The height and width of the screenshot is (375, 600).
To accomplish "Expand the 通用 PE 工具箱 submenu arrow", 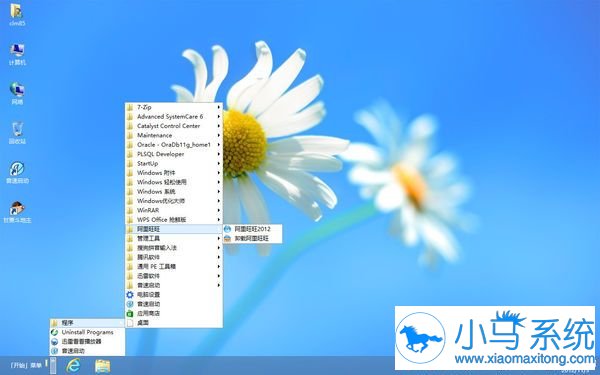I will (219, 266).
